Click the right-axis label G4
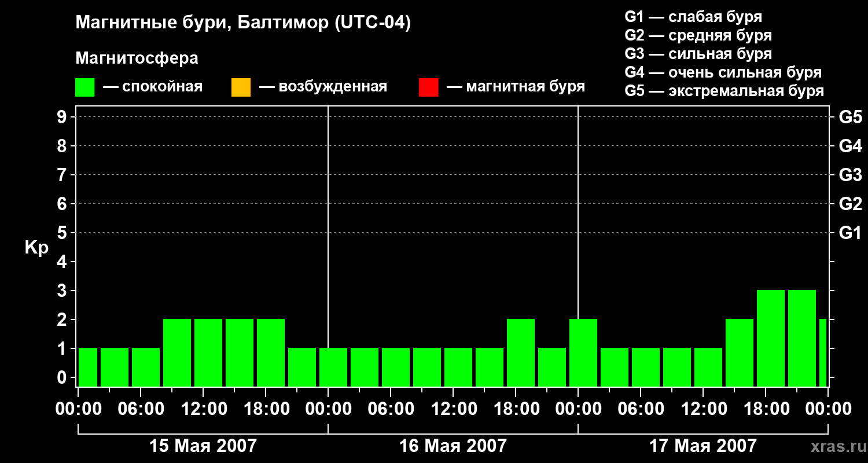 (850, 146)
